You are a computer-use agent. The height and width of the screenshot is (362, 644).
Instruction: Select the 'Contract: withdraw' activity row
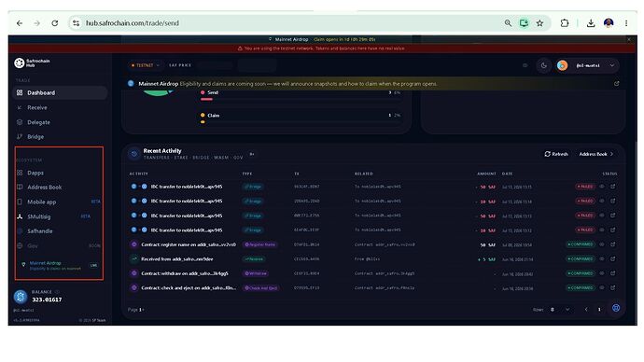(x=373, y=273)
